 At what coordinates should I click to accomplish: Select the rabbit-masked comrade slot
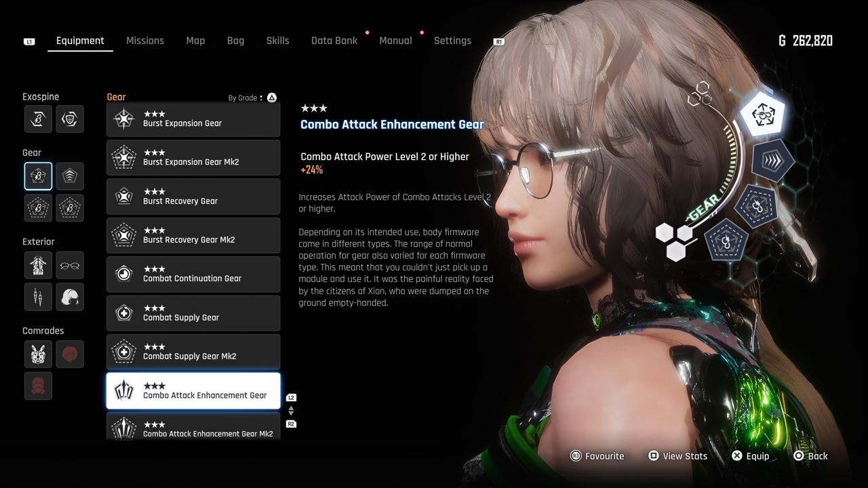click(x=38, y=354)
